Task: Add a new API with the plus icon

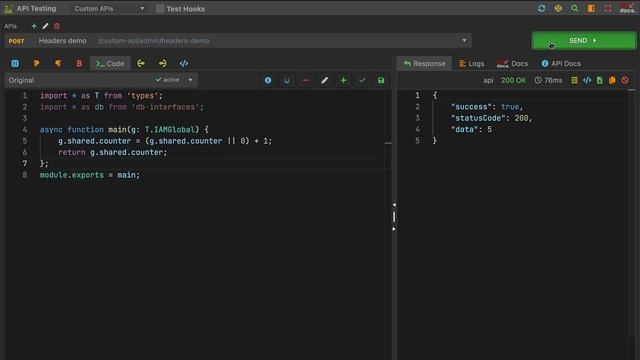Action: [34, 26]
